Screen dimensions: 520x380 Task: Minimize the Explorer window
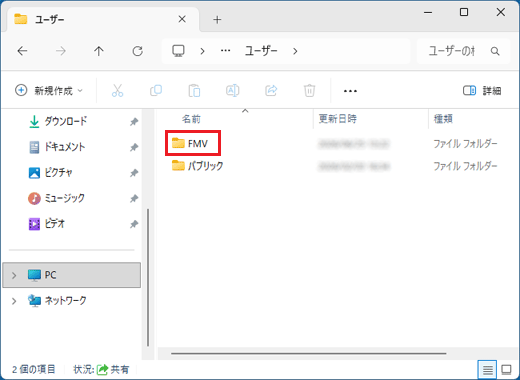[x=428, y=13]
